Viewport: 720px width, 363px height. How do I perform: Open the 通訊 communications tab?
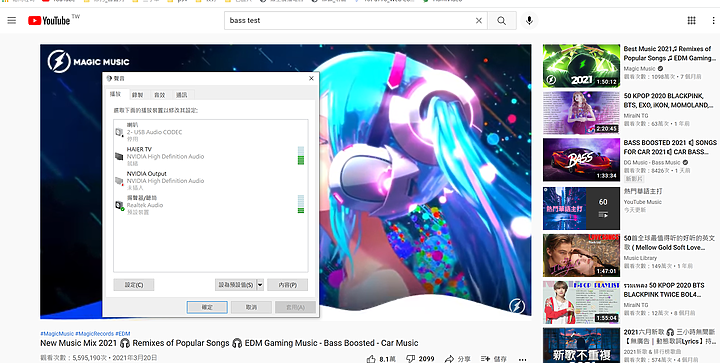tap(181, 95)
